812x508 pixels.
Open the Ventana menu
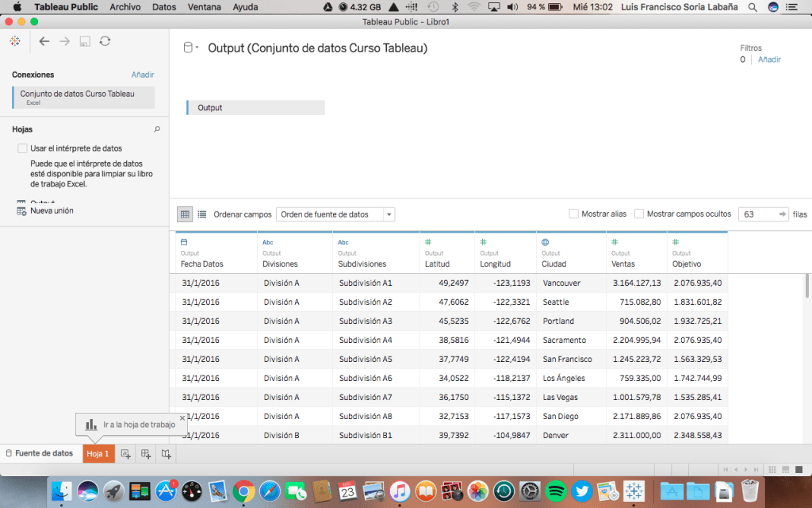[204, 7]
